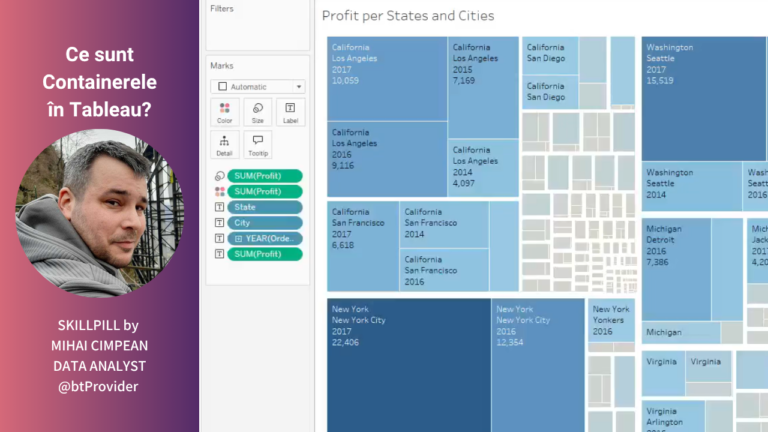Select the color SUM(Profit) pill
768x432 pixels.
tap(265, 192)
